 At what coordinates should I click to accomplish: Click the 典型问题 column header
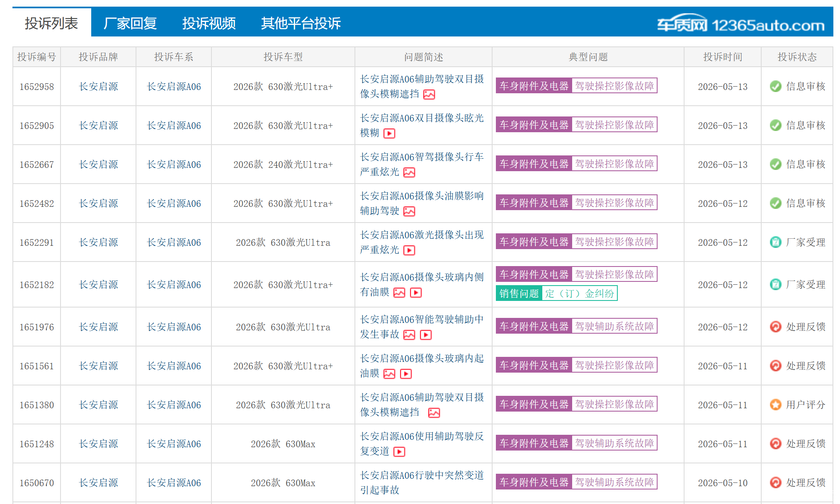[588, 57]
